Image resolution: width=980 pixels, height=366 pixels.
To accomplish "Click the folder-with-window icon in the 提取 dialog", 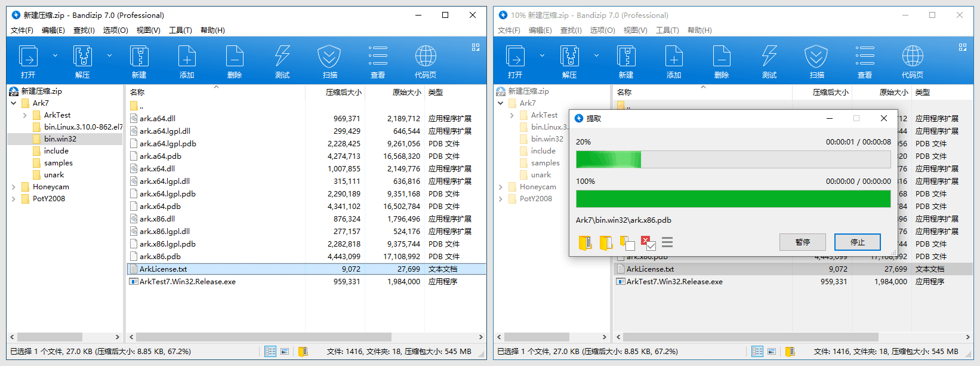I will [627, 242].
